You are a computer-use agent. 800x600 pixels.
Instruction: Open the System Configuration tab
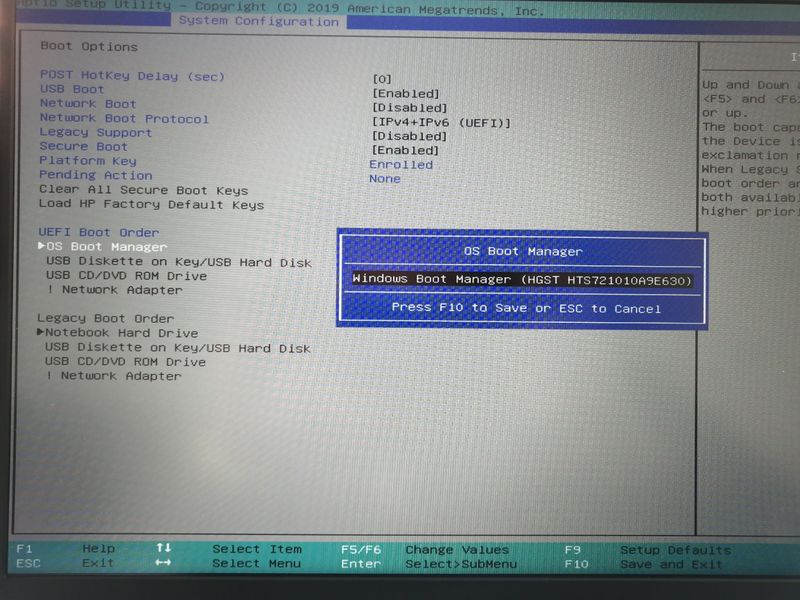point(259,21)
